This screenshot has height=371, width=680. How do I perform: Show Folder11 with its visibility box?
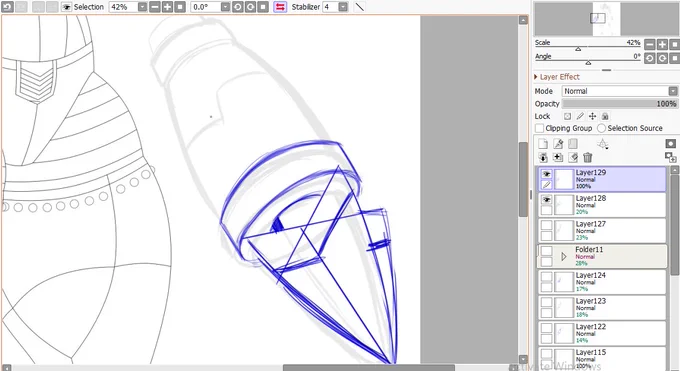point(546,251)
